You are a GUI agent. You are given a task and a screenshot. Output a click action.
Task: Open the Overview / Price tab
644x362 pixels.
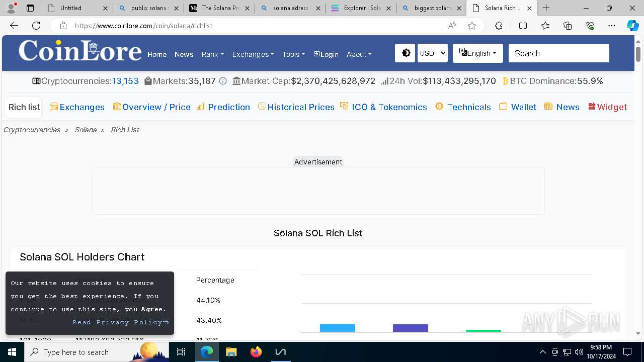click(151, 107)
